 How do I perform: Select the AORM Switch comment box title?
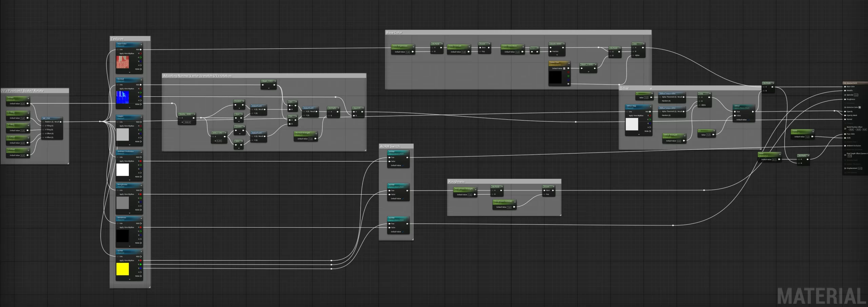tap(390, 146)
